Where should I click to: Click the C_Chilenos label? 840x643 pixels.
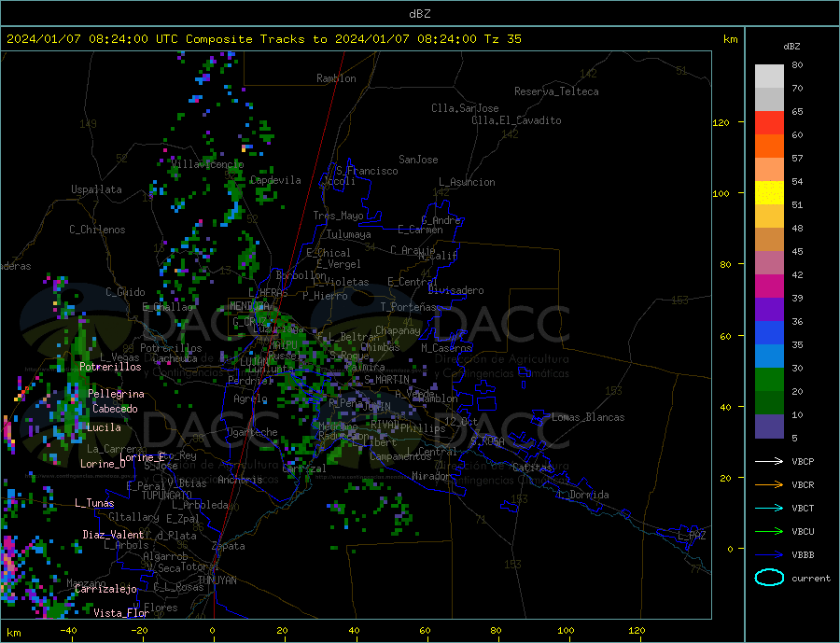(x=97, y=230)
